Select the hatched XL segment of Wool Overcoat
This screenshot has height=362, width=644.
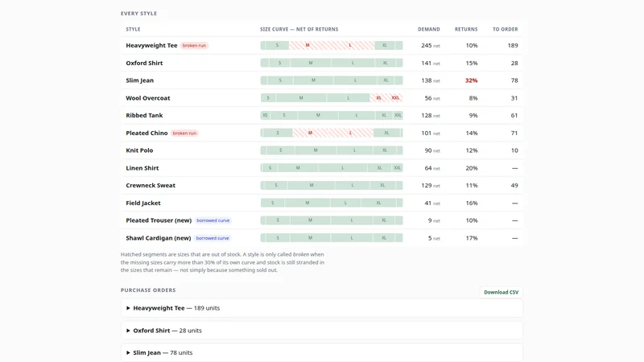[x=378, y=98]
